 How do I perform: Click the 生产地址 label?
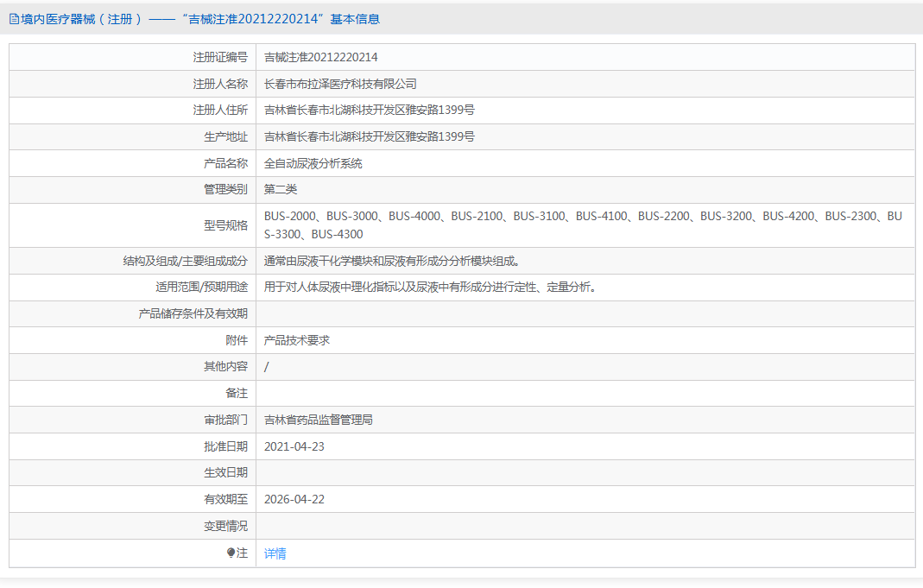[x=225, y=137]
